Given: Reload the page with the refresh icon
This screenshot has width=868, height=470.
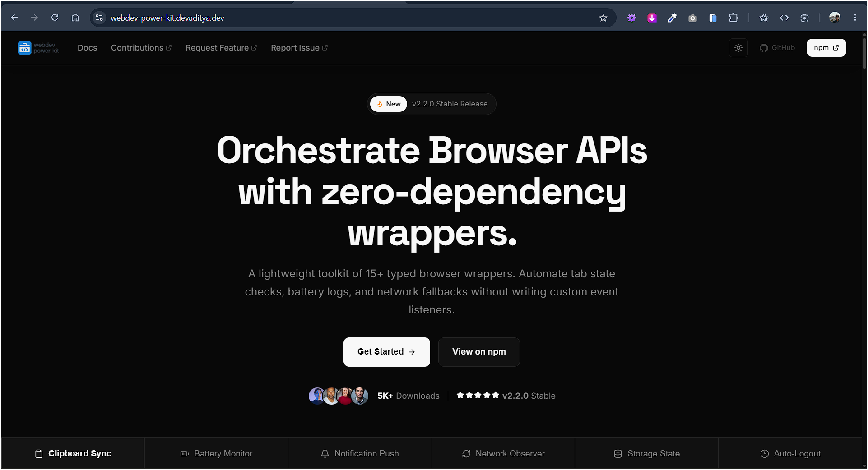Looking at the screenshot, I should point(55,18).
